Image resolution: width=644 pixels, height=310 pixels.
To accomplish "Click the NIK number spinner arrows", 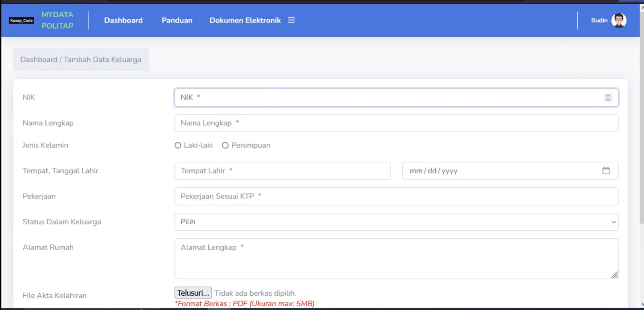I will click(x=608, y=97).
